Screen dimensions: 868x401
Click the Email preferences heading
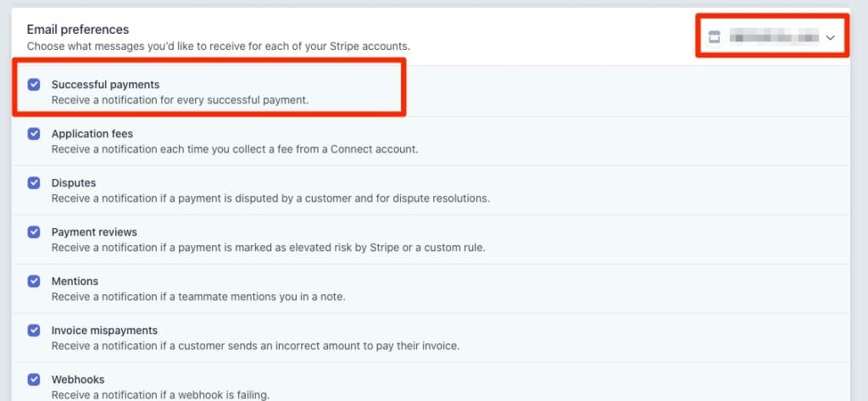pos(78,29)
